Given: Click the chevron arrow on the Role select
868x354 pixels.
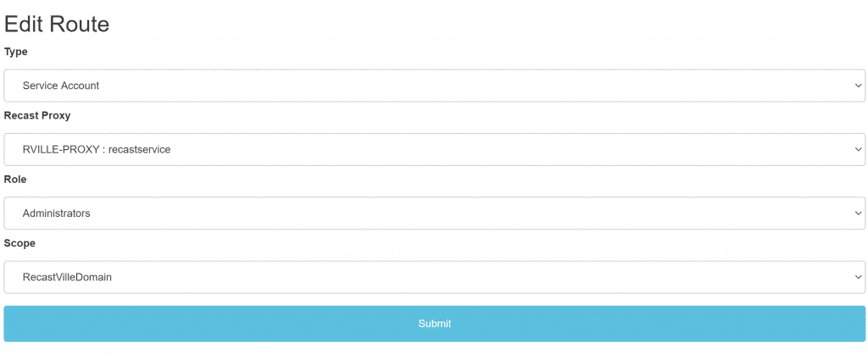Looking at the screenshot, I should (859, 213).
